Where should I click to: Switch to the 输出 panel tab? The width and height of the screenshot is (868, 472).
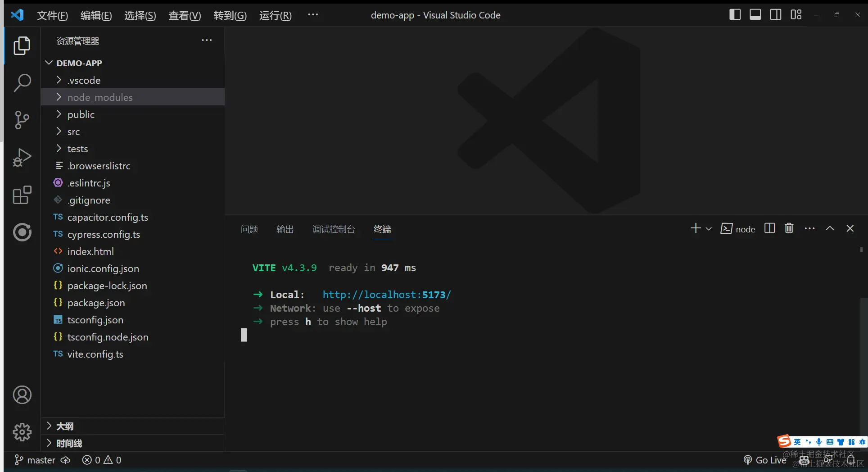285,229
